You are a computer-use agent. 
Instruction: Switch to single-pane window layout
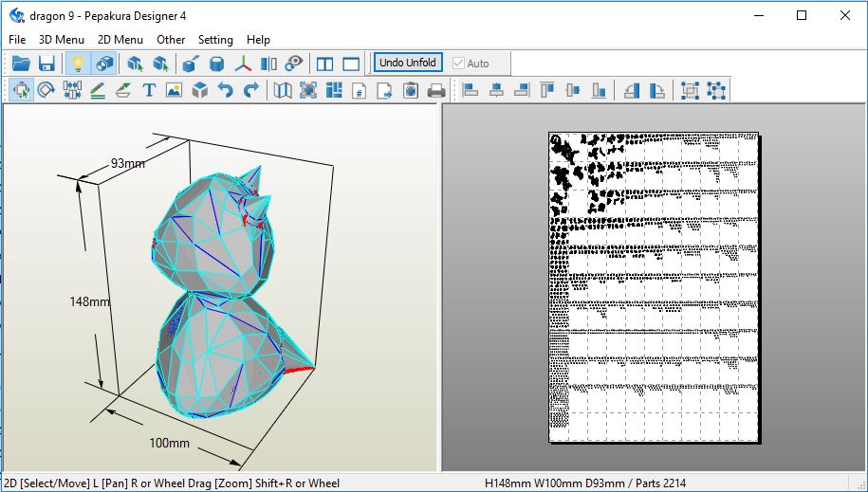coord(351,64)
